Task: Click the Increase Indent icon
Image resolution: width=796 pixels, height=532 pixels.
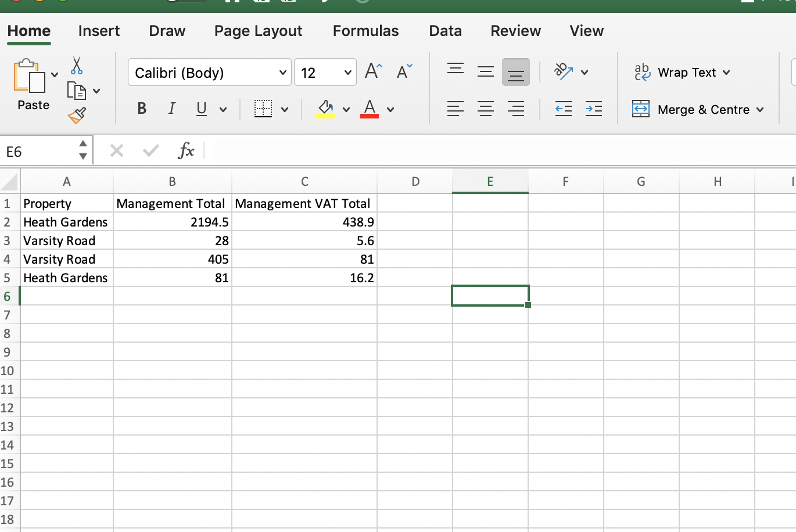Action: [593, 109]
